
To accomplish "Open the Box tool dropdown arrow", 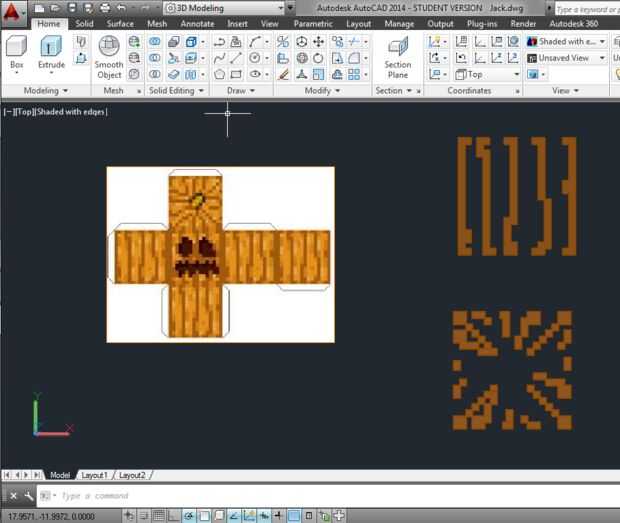I will tap(16, 73).
